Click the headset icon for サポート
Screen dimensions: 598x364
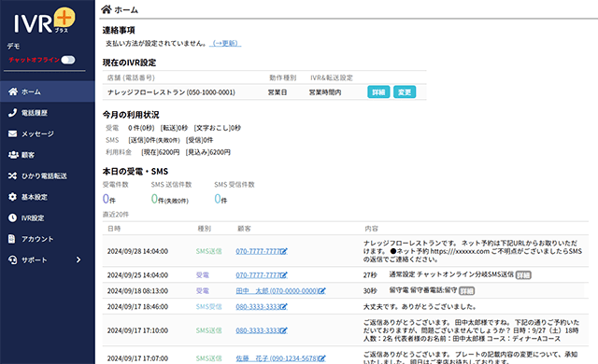pos(12,259)
